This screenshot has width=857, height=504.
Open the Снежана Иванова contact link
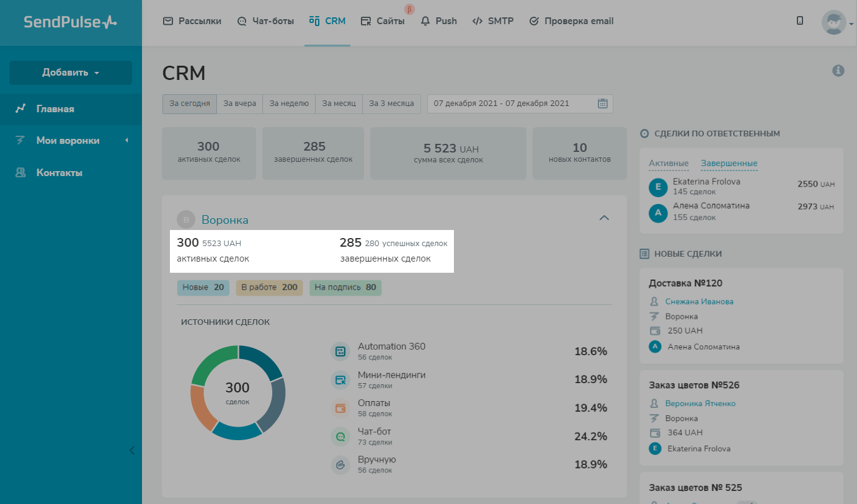(x=699, y=301)
